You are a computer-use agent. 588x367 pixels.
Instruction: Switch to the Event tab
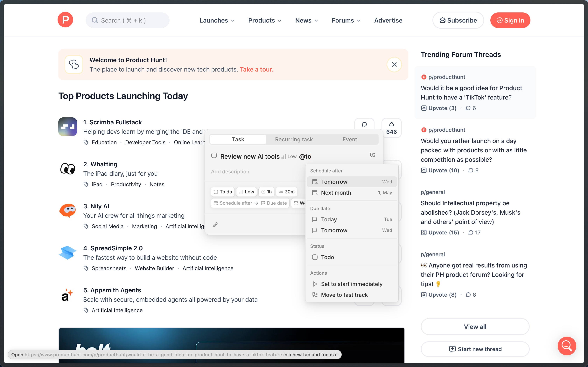tap(350, 139)
